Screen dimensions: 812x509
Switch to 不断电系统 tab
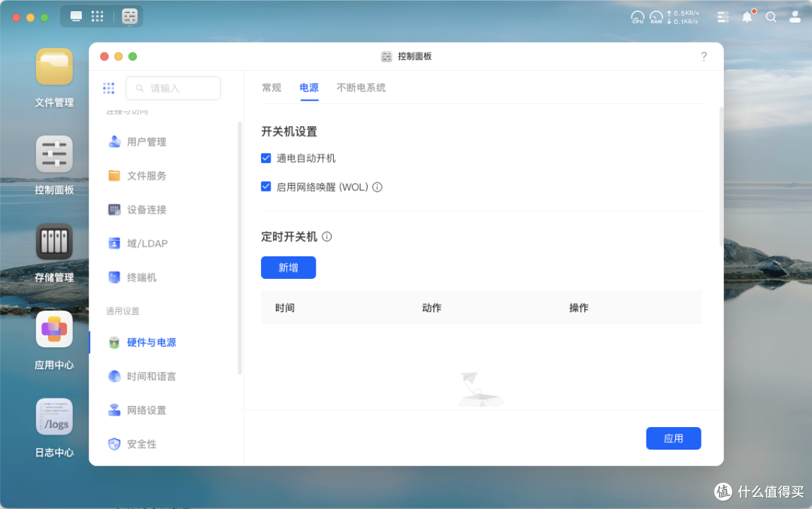[x=361, y=87]
